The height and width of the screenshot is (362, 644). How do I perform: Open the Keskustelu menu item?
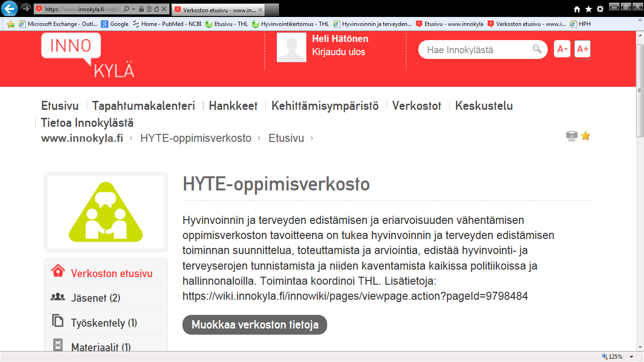484,106
